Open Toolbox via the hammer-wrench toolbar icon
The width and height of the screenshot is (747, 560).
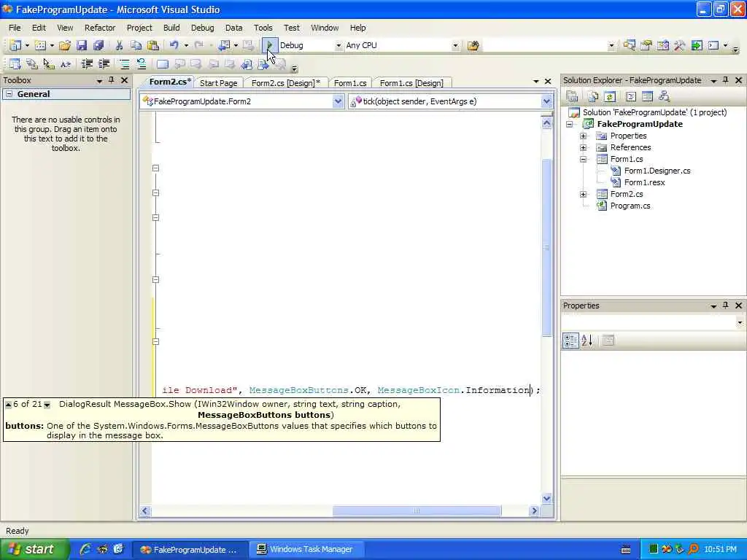(x=680, y=45)
